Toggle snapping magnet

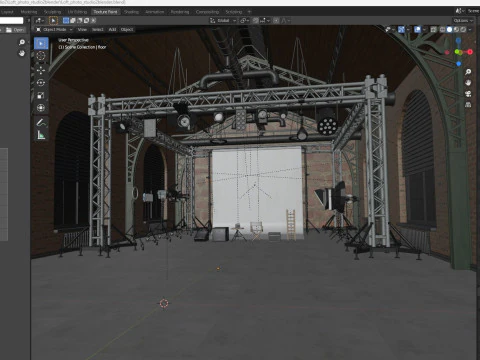[256, 21]
